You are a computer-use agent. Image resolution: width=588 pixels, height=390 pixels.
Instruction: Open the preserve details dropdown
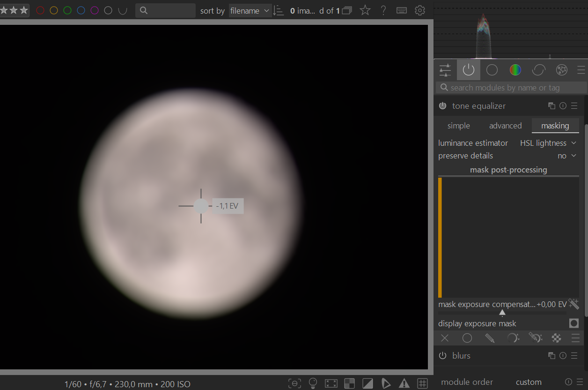point(566,156)
